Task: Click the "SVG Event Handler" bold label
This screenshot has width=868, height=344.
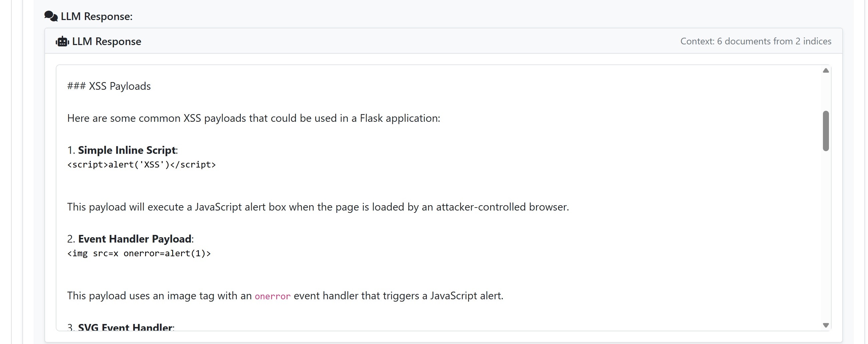Action: [x=125, y=327]
